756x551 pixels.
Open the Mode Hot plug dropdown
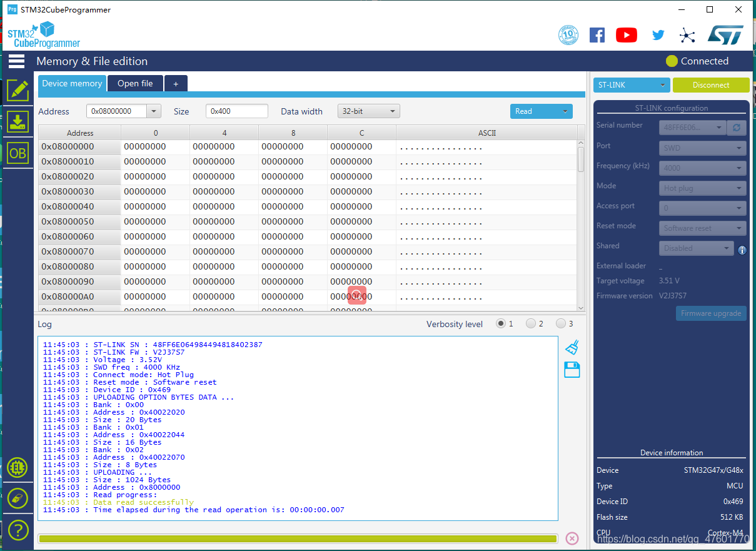[x=703, y=188]
